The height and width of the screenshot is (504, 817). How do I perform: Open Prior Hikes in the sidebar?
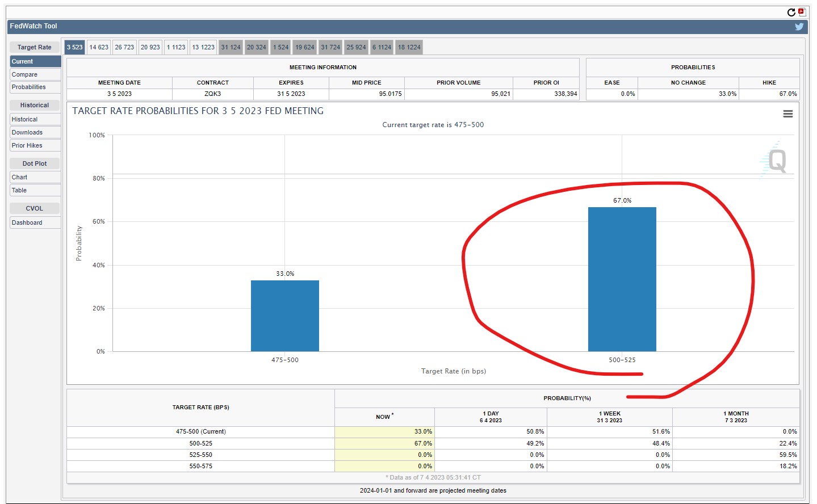[x=35, y=145]
